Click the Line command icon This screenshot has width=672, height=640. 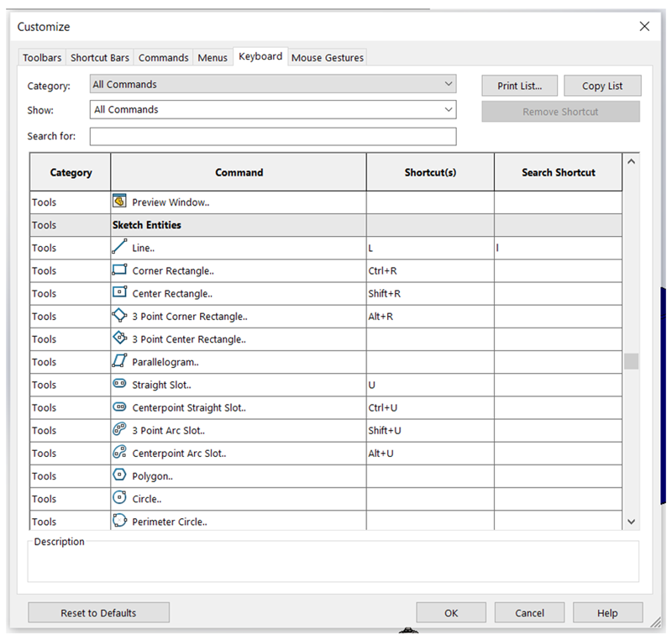[119, 248]
